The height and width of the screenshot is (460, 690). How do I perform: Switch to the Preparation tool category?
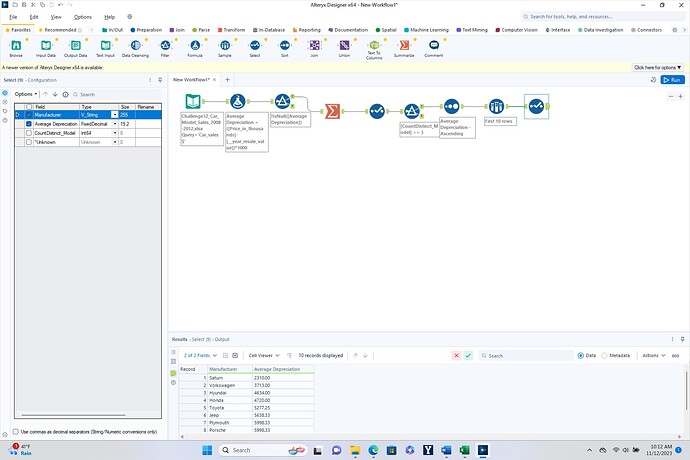[x=146, y=30]
